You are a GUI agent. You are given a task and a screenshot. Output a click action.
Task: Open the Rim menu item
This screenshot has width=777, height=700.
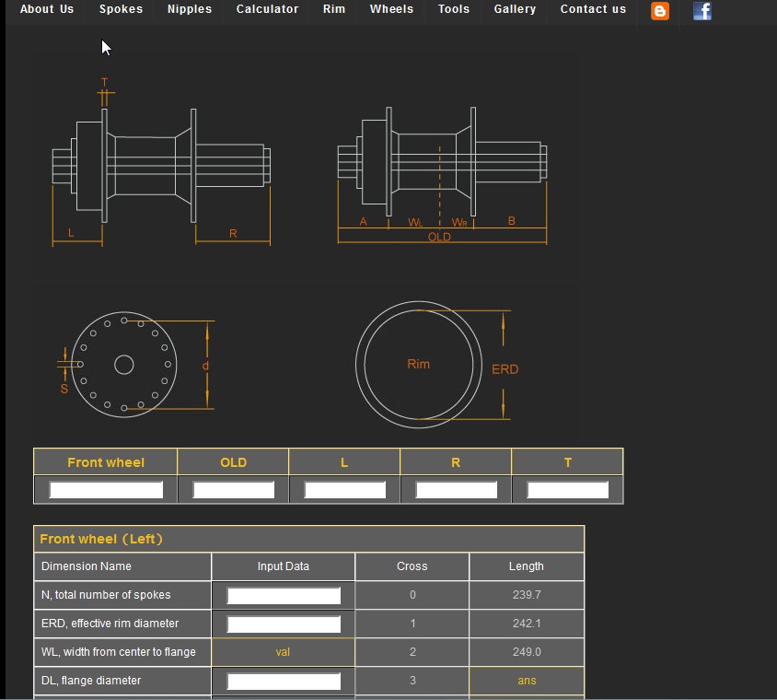coord(333,9)
